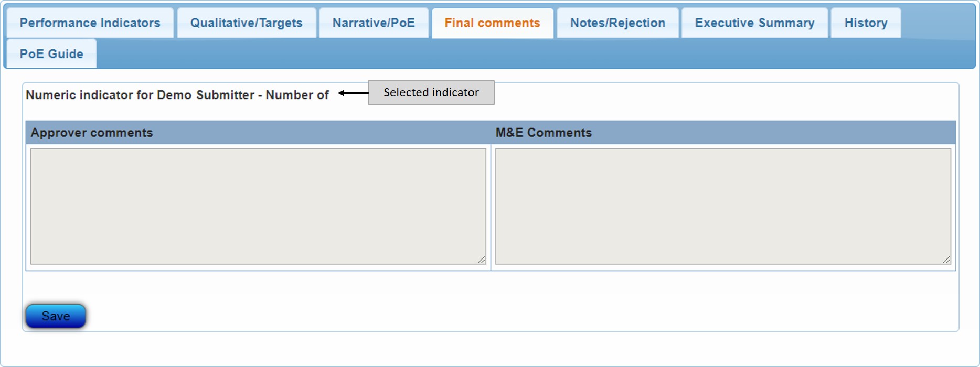The height and width of the screenshot is (367, 980).
Task: Click the Selected indicator callout box
Action: coord(431,93)
